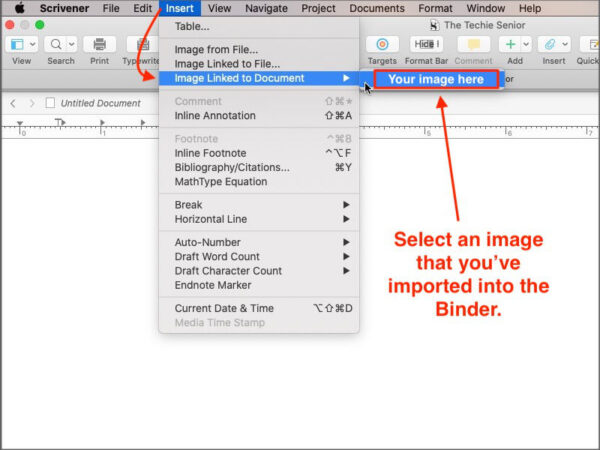Viewport: 600px width, 450px height.
Task: Choose Bibliography/Citations...
Action: click(x=259, y=168)
